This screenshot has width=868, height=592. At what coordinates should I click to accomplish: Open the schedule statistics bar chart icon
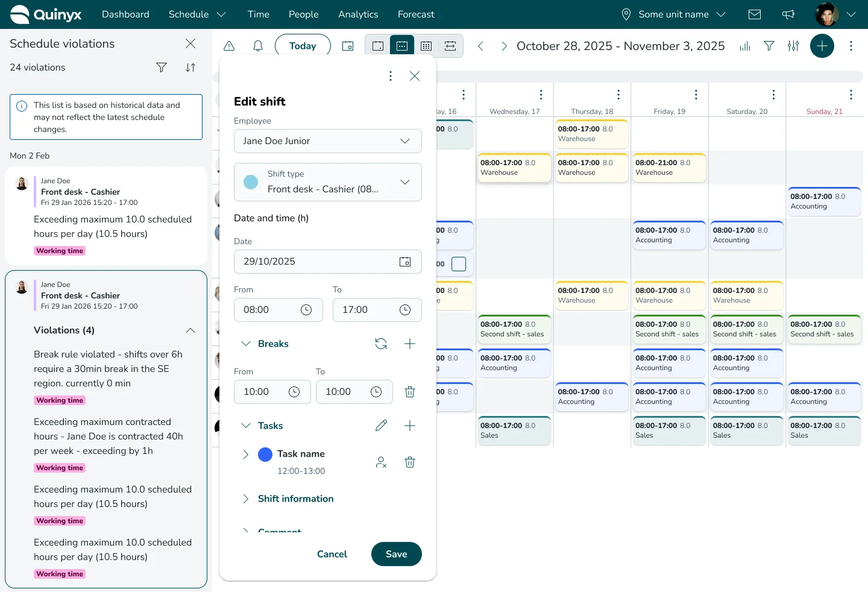click(745, 46)
